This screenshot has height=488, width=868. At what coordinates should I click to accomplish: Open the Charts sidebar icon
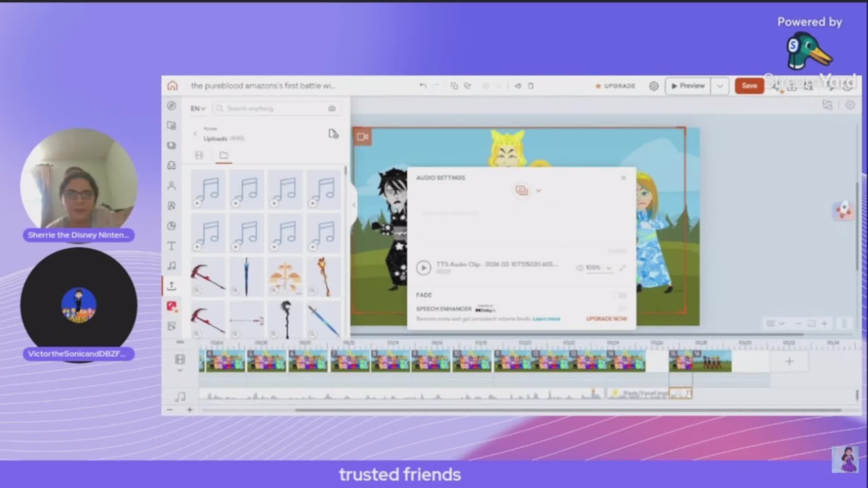coord(171,226)
